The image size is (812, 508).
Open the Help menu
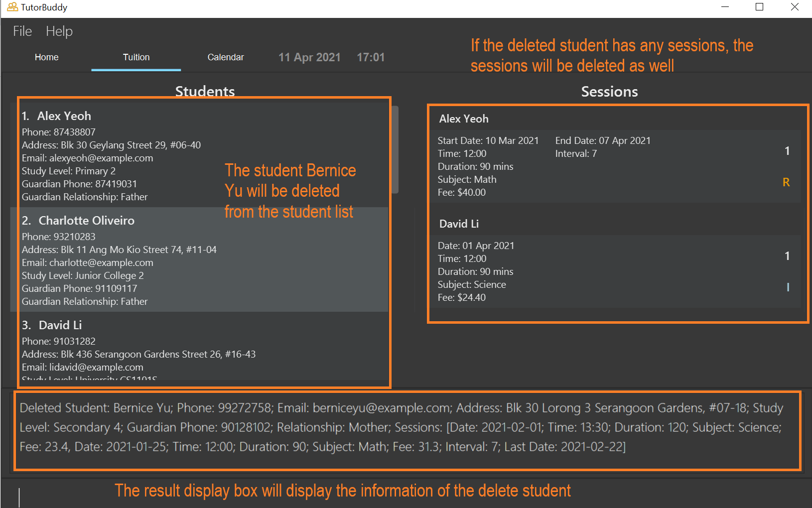[x=59, y=31]
